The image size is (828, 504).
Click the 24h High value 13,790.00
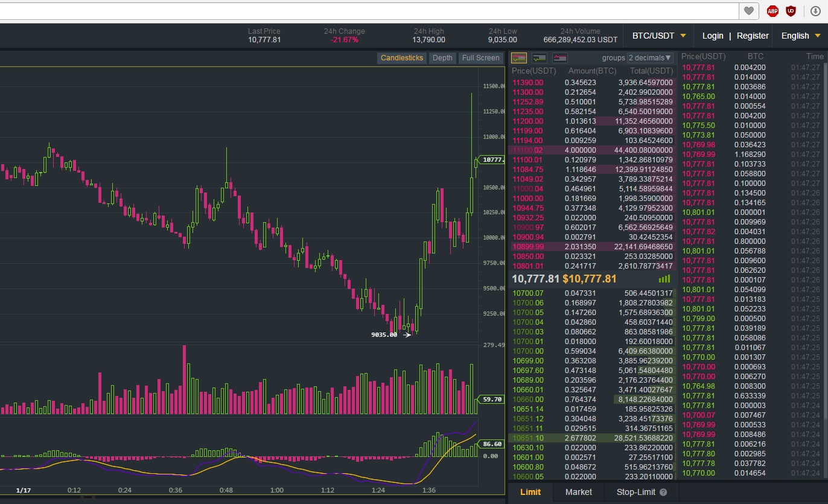pos(429,40)
